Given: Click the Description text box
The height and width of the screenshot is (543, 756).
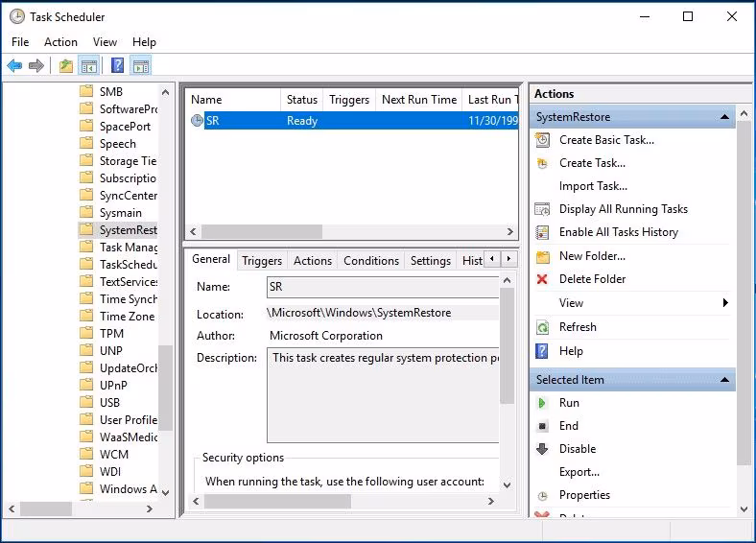Looking at the screenshot, I should point(383,395).
